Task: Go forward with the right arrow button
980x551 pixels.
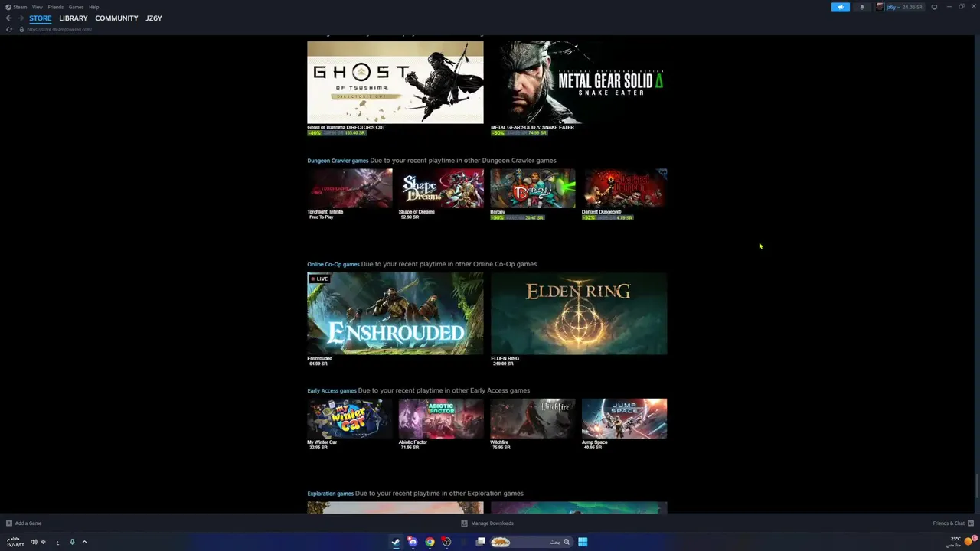Action: 20,18
